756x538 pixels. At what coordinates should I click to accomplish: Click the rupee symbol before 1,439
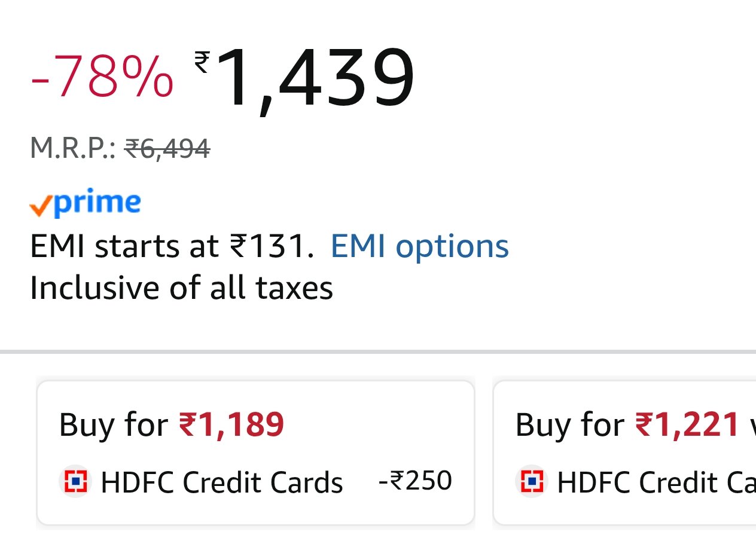point(202,62)
